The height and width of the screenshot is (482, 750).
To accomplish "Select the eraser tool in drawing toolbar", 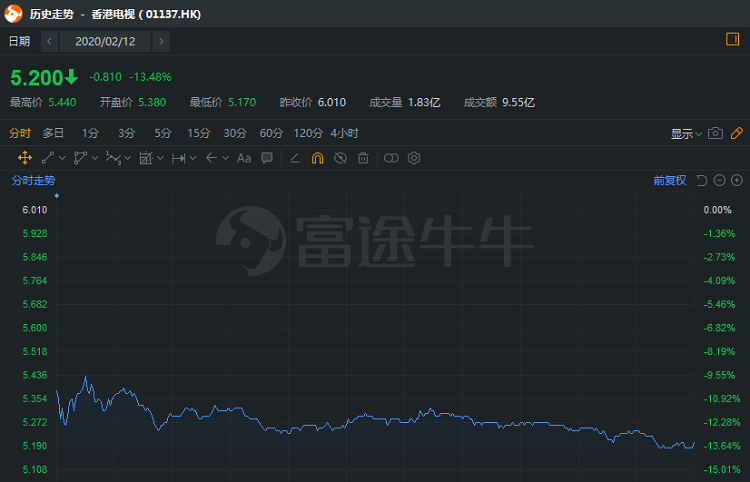I will tap(295, 158).
